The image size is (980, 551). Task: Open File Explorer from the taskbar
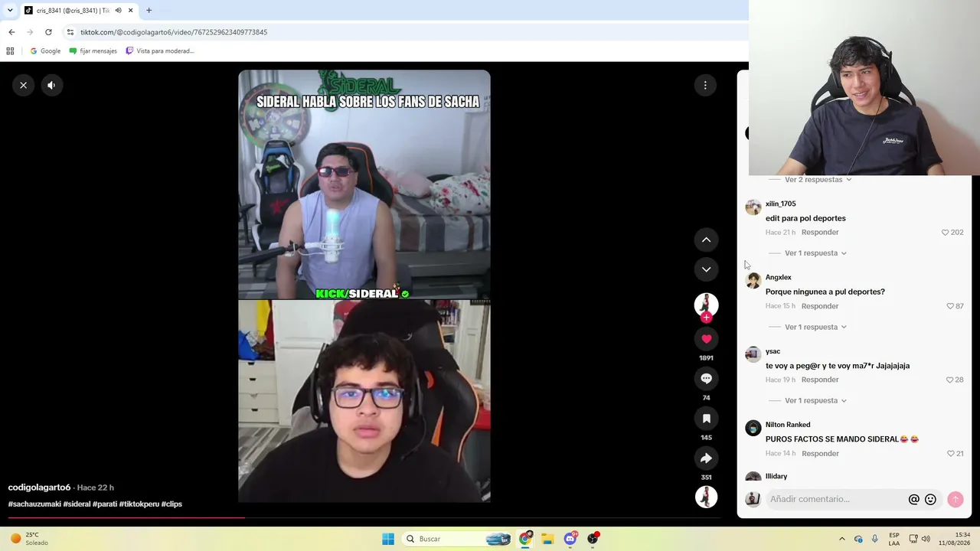tap(547, 539)
